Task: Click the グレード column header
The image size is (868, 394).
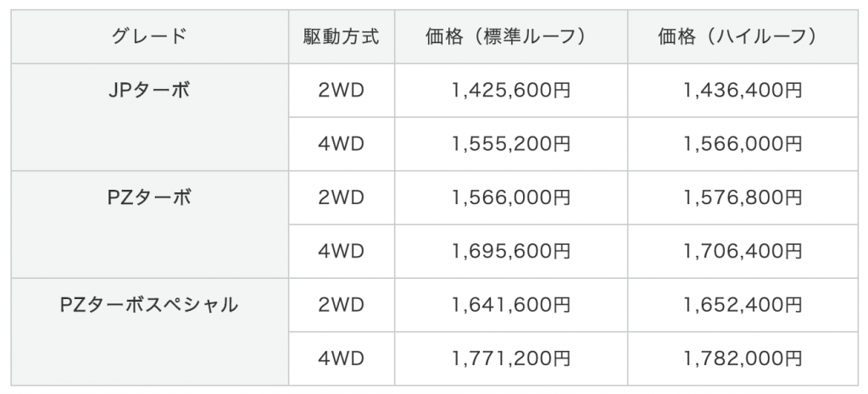Action: pos(148,36)
